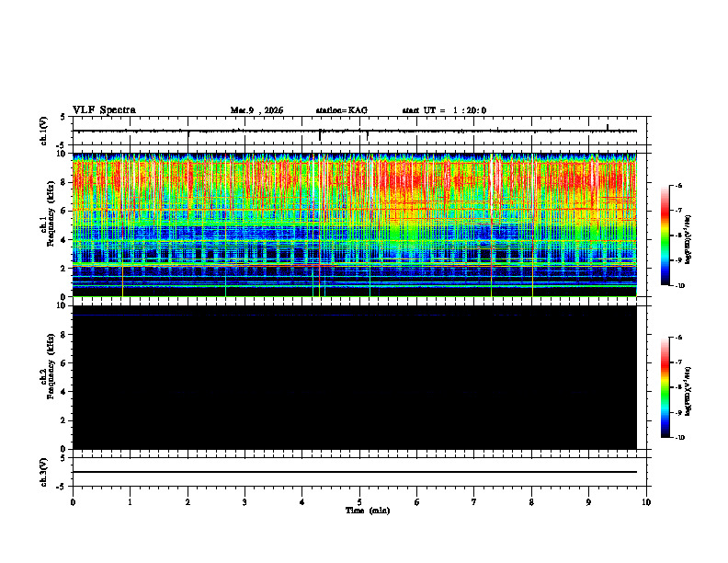Click time axis tick label "6"
This screenshot has width=728, height=563.
[x=417, y=502]
